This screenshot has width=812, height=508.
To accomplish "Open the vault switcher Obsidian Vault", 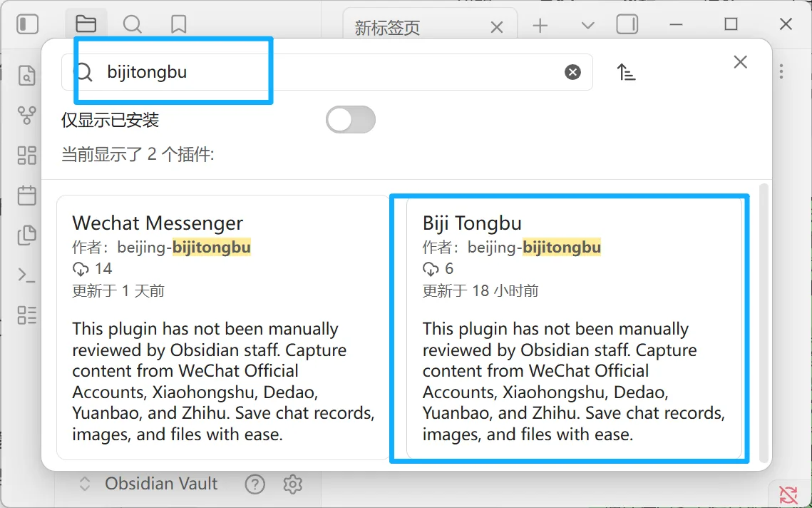I will coord(148,484).
